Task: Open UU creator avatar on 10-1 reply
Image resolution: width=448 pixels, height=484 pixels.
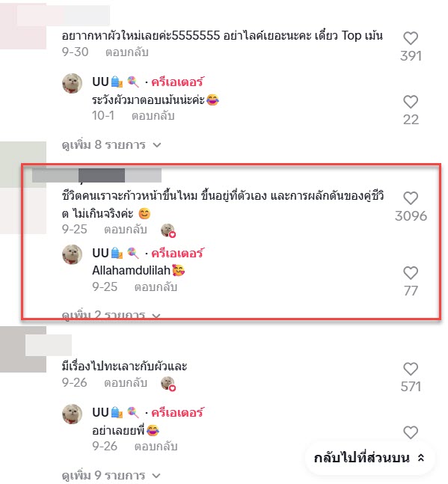Action: [x=73, y=83]
